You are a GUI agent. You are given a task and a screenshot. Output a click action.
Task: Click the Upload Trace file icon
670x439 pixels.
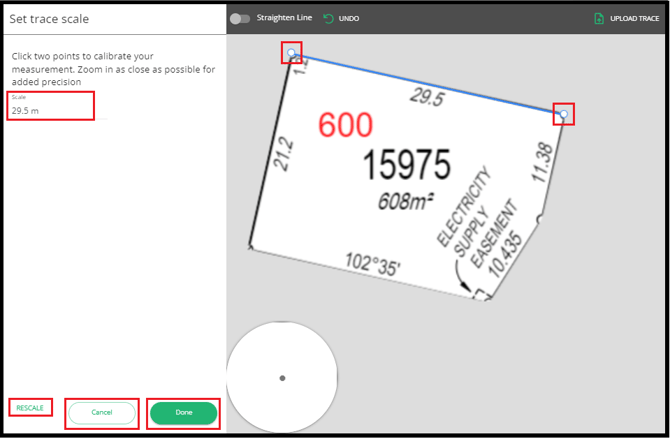598,18
